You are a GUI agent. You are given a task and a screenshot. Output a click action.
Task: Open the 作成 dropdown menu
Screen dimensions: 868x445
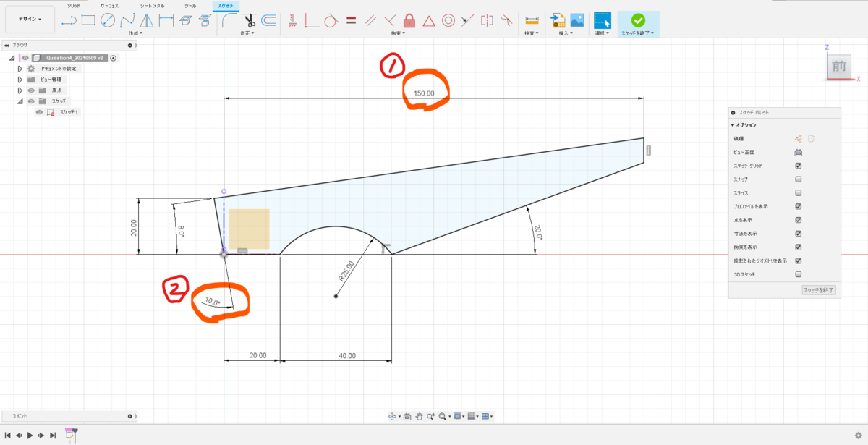(x=135, y=33)
